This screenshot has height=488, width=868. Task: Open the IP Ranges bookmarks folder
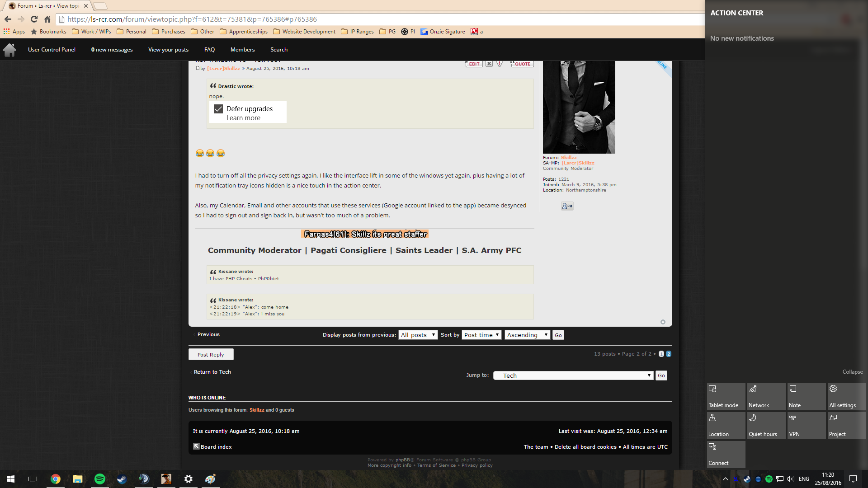coord(357,32)
